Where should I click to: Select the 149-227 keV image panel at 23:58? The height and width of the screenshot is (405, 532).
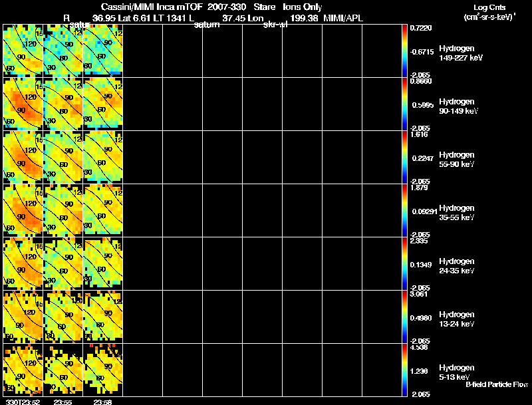[x=103, y=51]
